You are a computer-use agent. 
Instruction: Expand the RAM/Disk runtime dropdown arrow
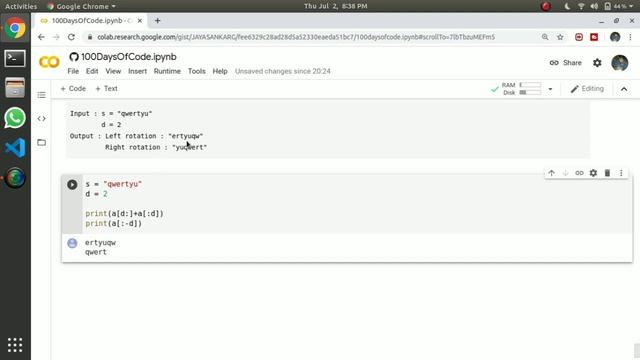point(550,89)
